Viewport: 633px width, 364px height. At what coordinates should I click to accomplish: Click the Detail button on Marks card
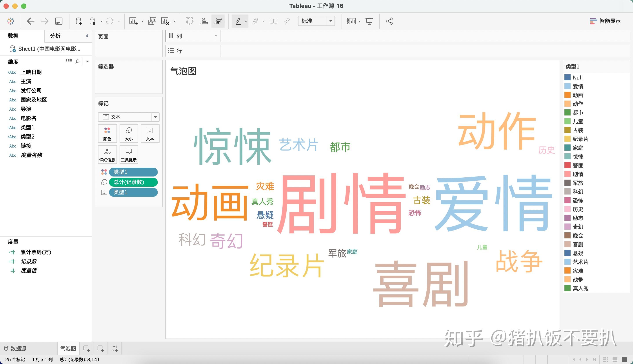pos(107,155)
